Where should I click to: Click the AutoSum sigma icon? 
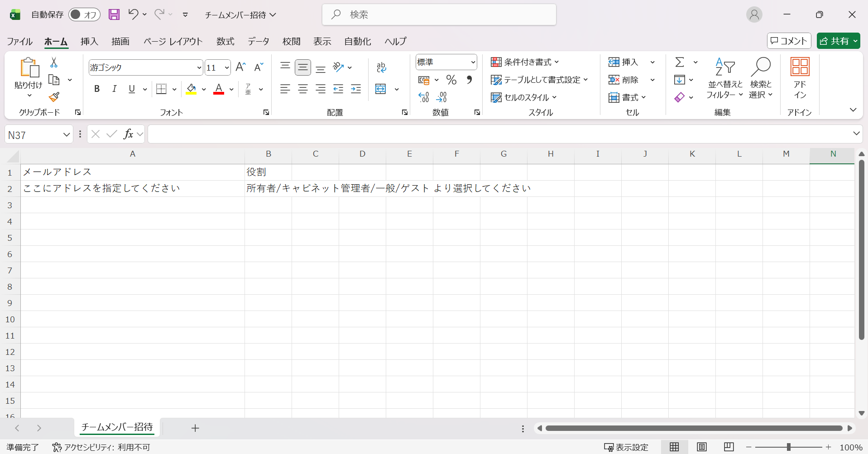point(680,62)
